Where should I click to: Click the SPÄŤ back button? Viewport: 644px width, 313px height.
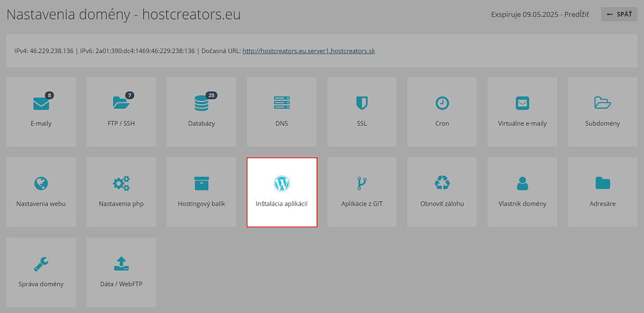point(619,14)
